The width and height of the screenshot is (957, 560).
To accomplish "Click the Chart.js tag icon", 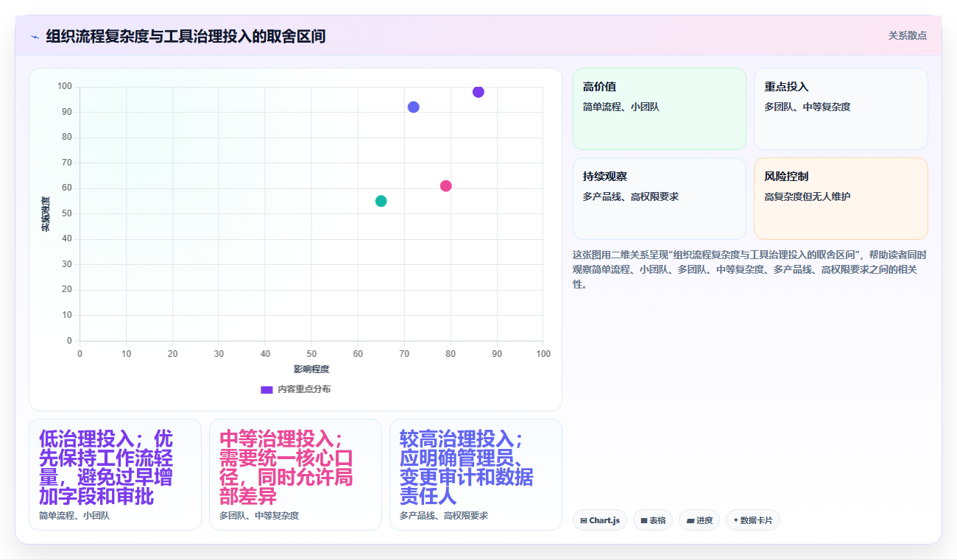I will pos(584,520).
